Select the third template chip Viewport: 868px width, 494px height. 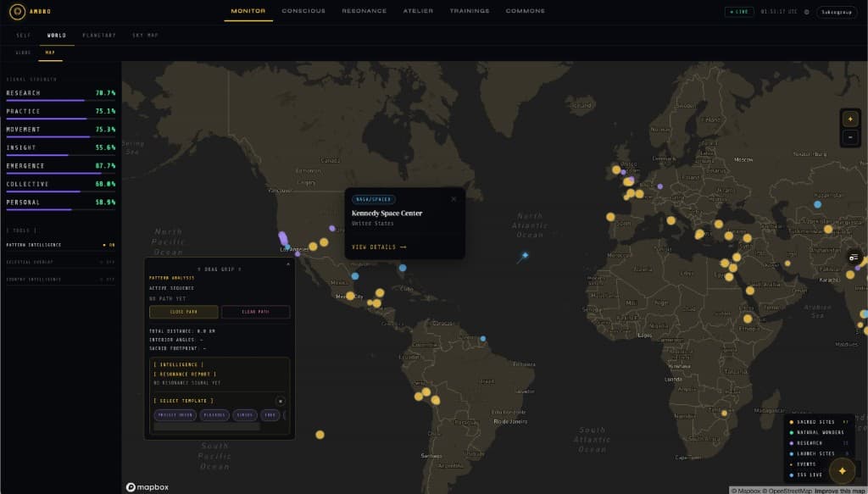coord(245,415)
